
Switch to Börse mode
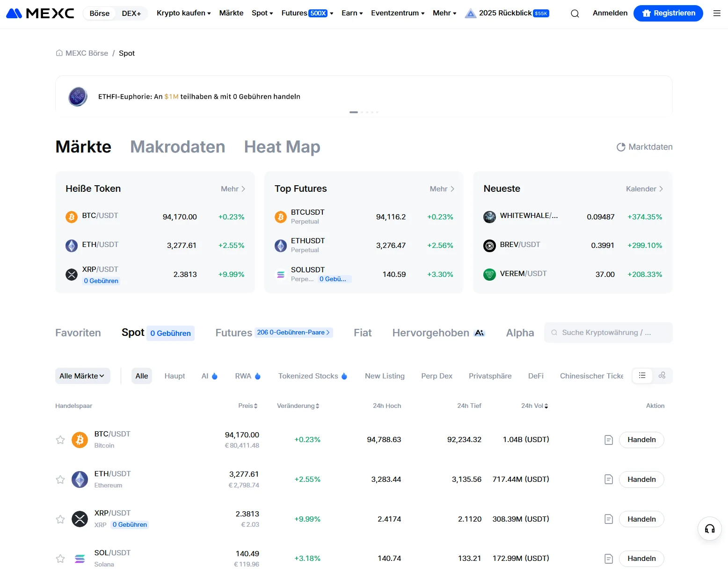(100, 13)
